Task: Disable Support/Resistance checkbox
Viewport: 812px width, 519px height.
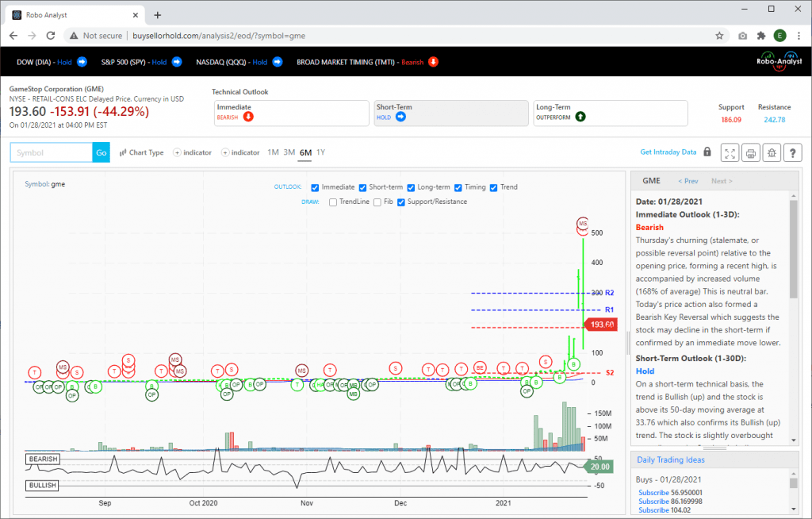Action: click(x=400, y=202)
